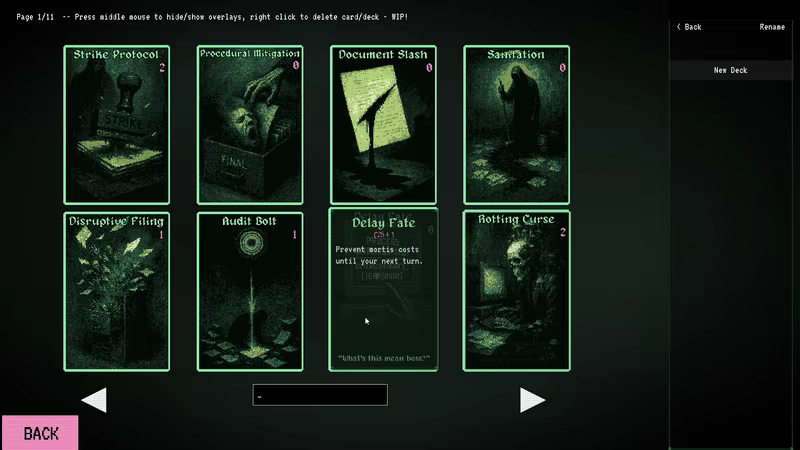
Task: Click the New Deck button
Action: [731, 70]
